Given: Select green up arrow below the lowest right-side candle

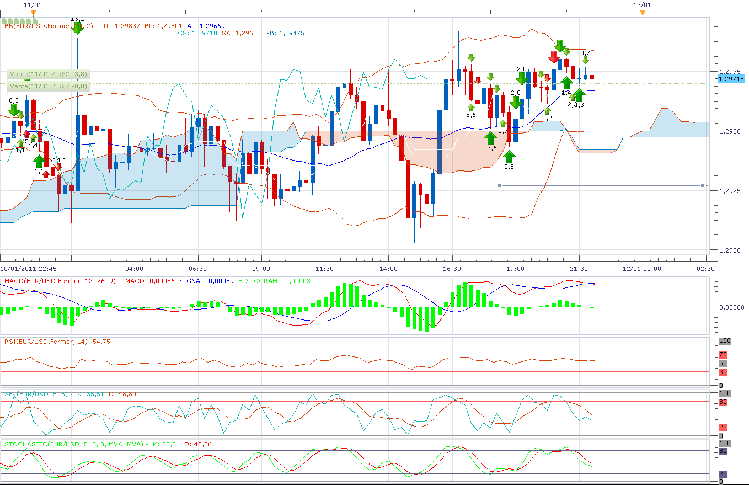Looking at the screenshot, I should point(508,156).
